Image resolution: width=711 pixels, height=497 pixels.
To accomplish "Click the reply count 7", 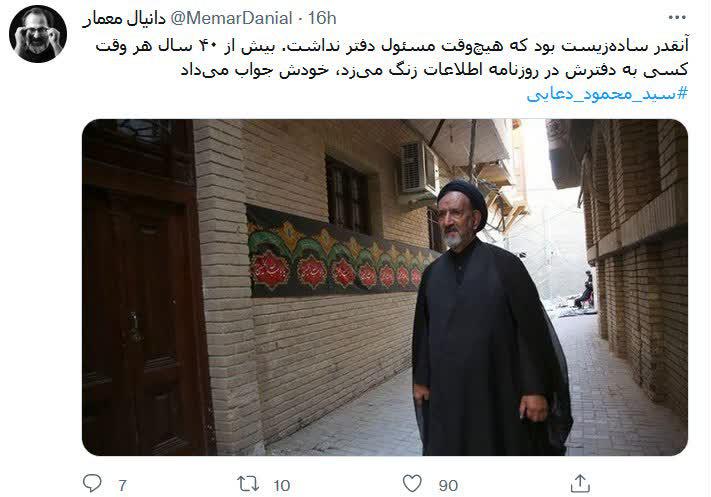I will [122, 486].
